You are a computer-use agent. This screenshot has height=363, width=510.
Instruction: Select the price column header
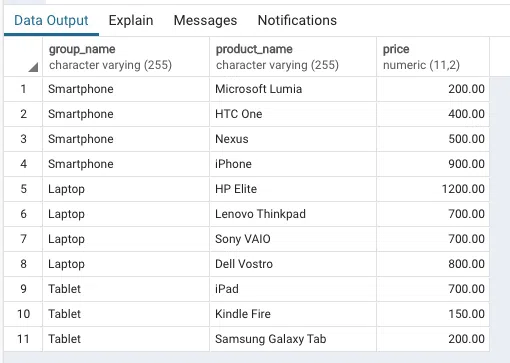coord(433,57)
